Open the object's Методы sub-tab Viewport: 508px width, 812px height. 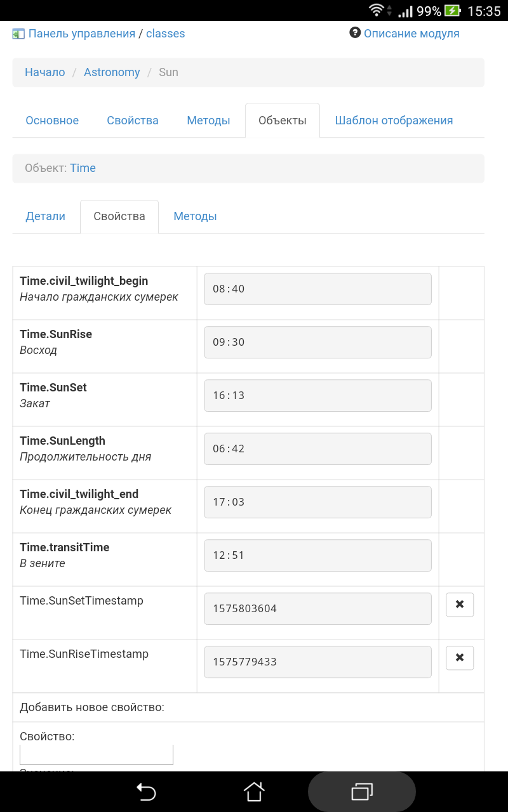click(195, 216)
